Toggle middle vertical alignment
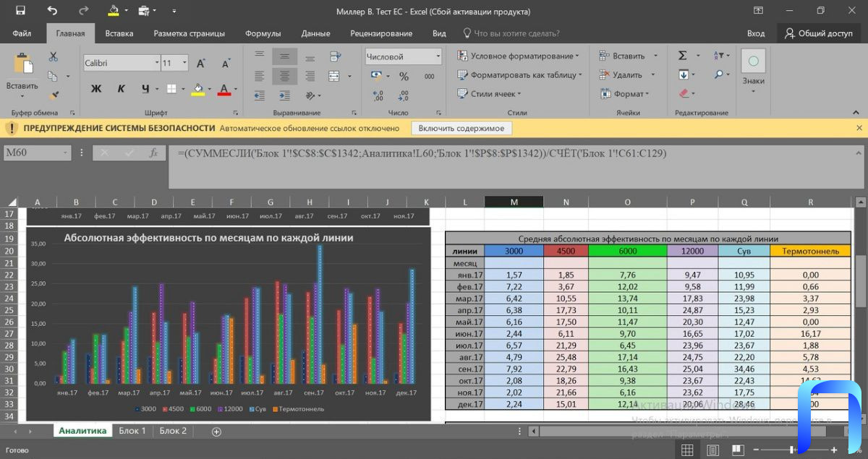Viewport: 868px width, 459px height. click(x=285, y=56)
